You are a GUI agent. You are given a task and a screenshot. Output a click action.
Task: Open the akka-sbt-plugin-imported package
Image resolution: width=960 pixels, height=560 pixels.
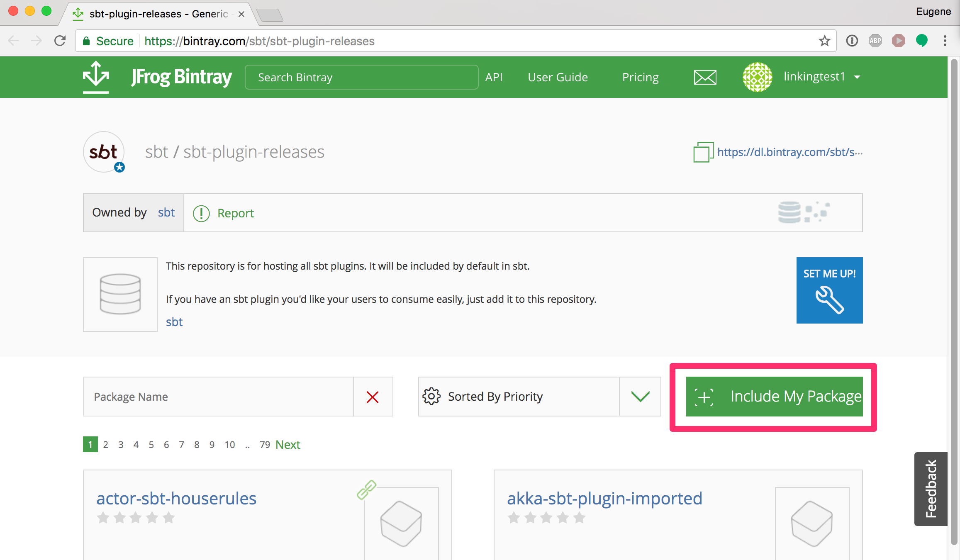pos(604,498)
